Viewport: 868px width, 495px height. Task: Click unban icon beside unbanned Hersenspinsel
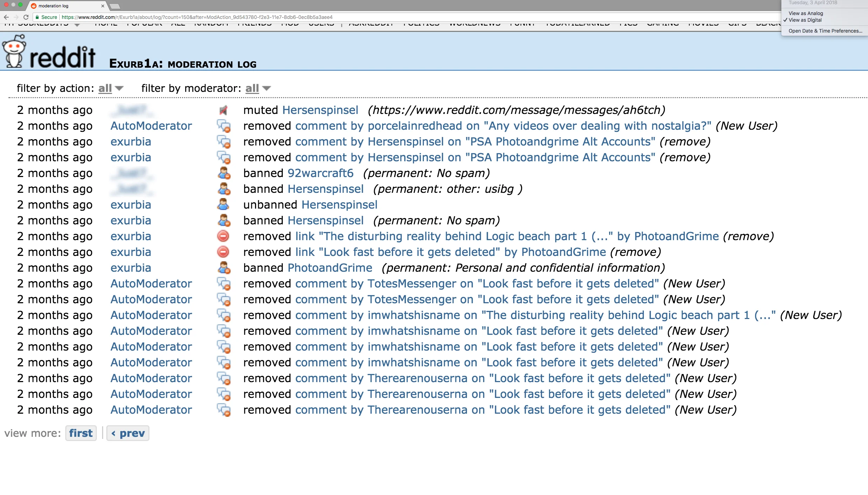click(x=223, y=205)
